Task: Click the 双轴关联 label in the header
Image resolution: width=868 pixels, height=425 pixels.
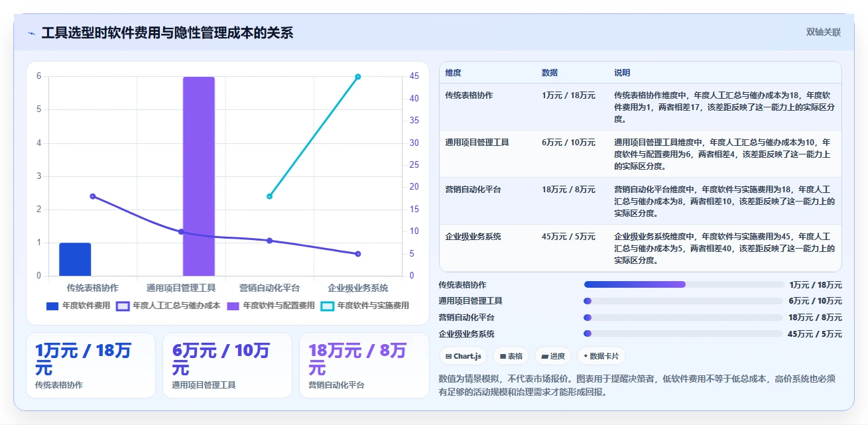Action: 824,32
